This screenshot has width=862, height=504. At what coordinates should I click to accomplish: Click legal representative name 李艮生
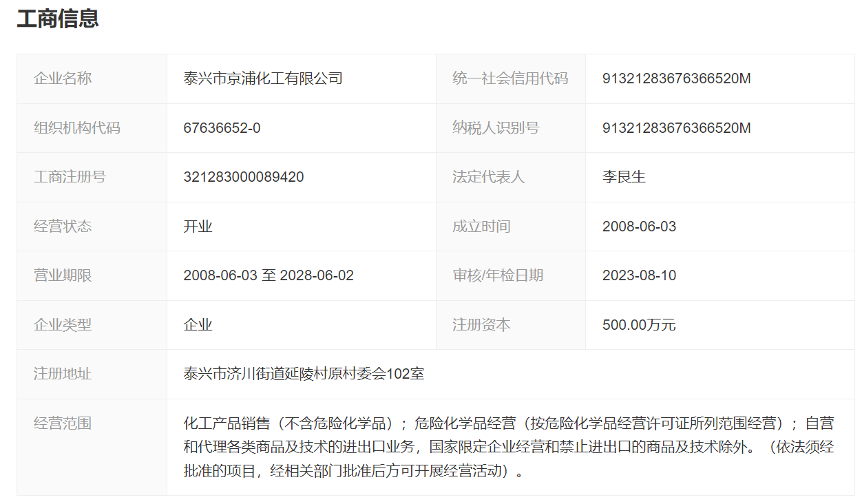624,177
